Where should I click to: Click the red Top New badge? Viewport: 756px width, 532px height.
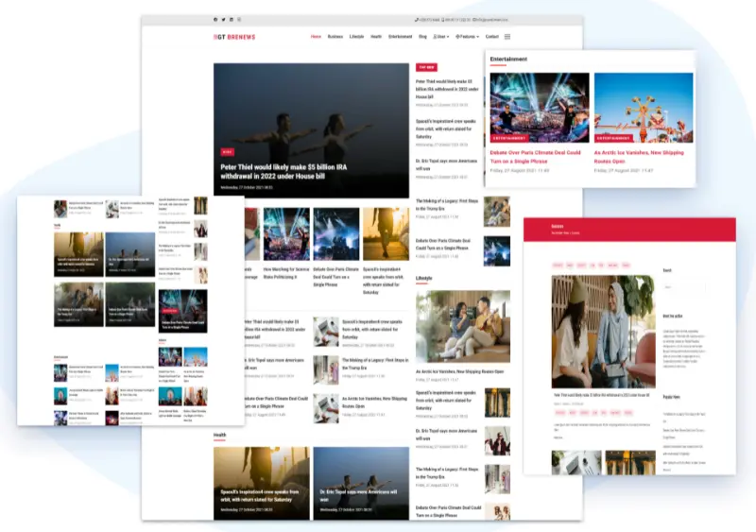pyautogui.click(x=426, y=67)
